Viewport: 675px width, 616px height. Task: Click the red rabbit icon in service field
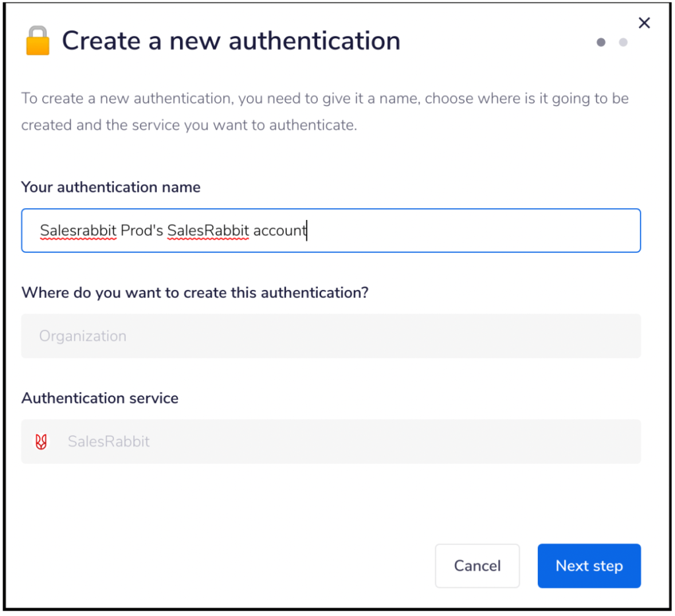(x=41, y=441)
